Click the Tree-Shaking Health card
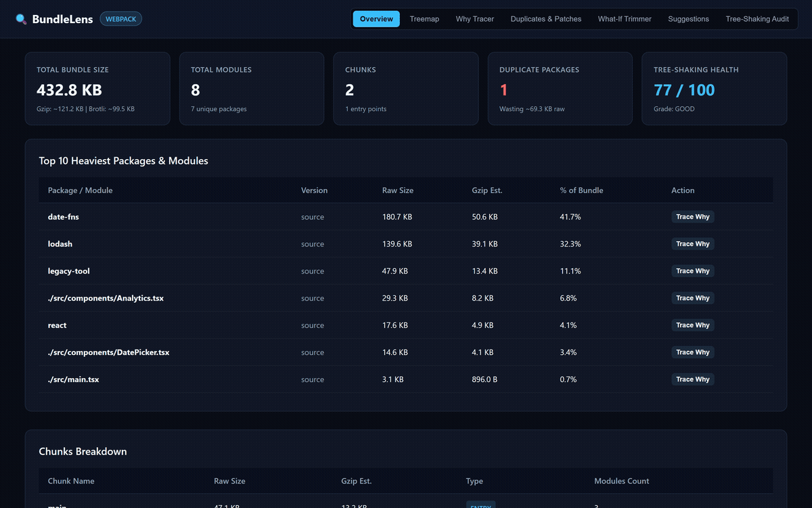 (715, 89)
